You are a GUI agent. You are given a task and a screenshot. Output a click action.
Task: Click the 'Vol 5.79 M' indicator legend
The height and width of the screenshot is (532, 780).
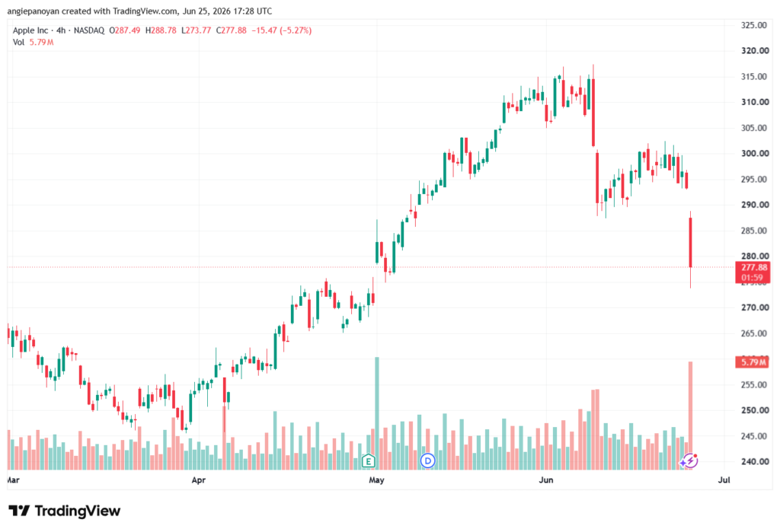tap(33, 43)
